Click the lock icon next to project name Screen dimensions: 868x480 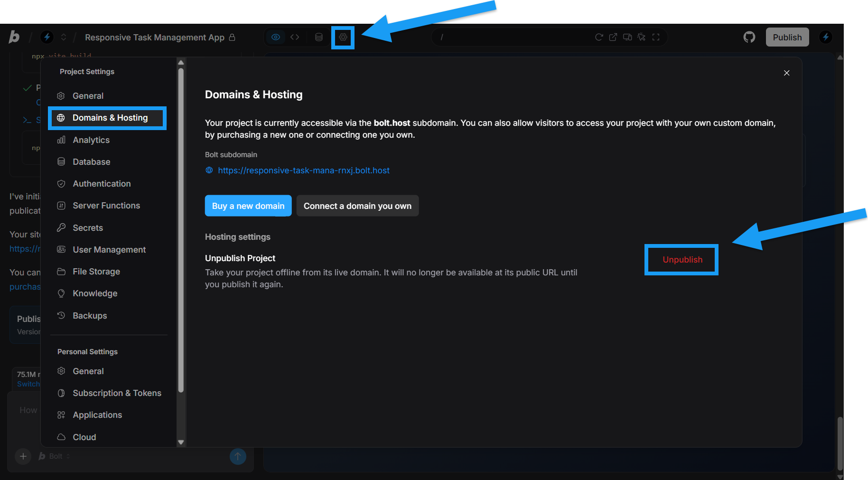pyautogui.click(x=232, y=37)
